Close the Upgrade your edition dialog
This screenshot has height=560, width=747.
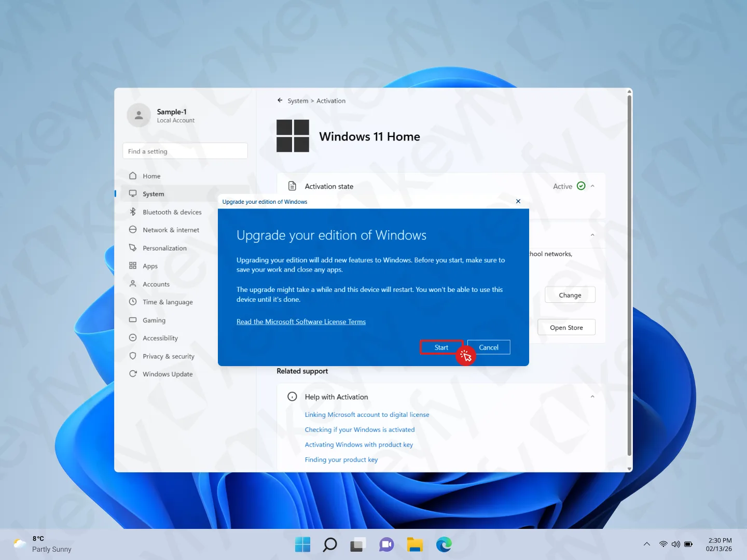(518, 201)
